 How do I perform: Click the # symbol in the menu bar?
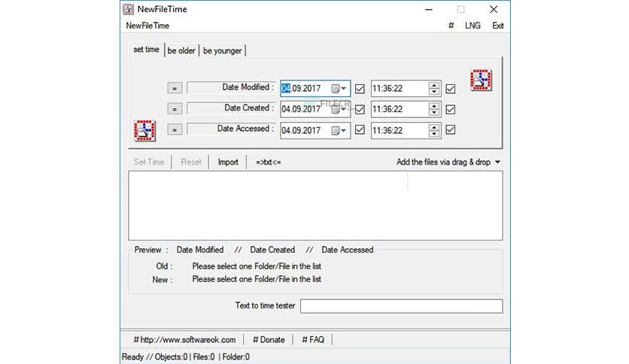coord(451,26)
